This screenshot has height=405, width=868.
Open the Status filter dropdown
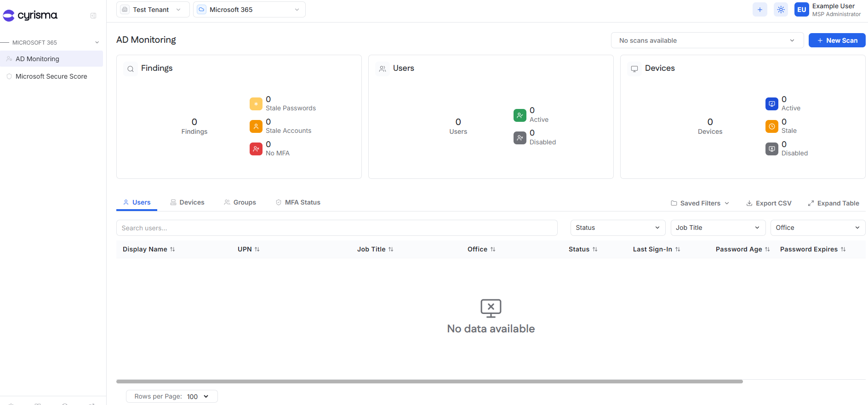click(618, 228)
